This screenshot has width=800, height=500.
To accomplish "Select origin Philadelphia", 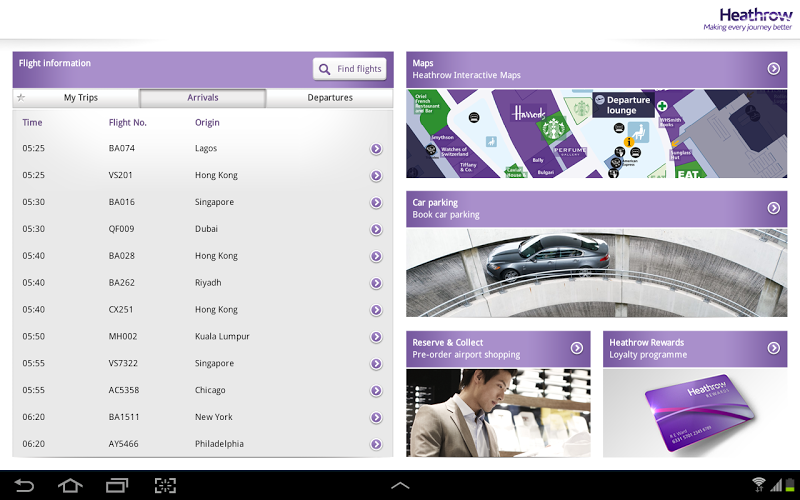I will point(219,444).
